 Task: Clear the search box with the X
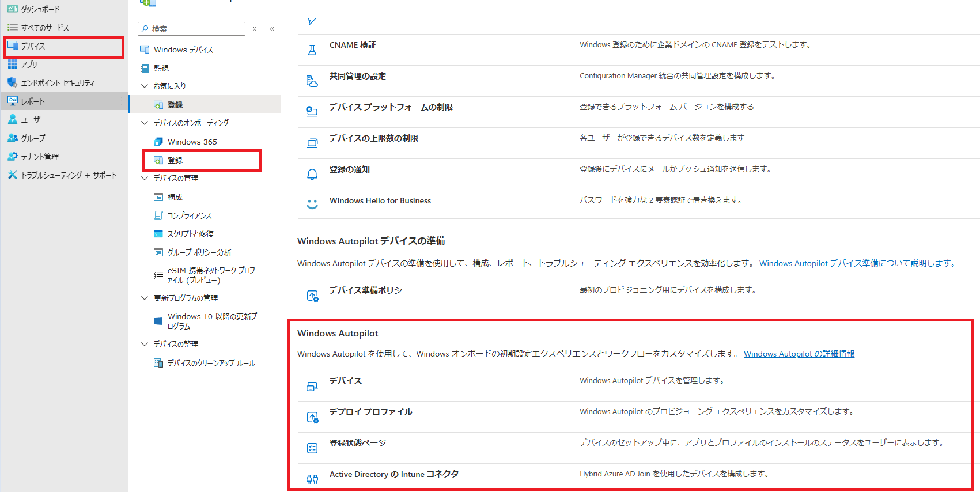[x=255, y=29]
